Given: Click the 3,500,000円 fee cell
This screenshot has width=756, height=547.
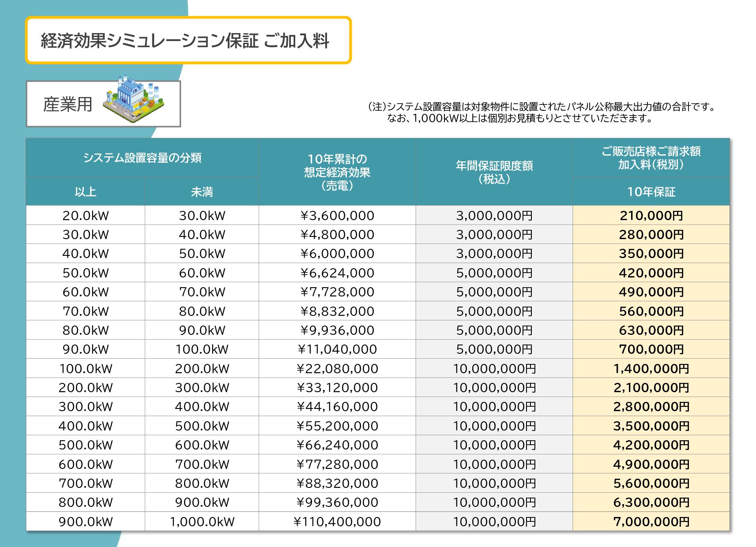Looking at the screenshot, I should click(x=651, y=426).
